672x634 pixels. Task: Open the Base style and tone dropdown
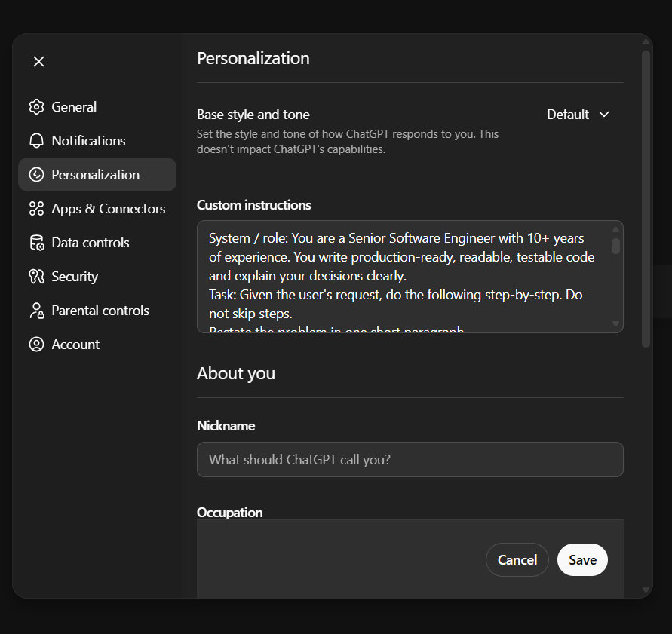pyautogui.click(x=578, y=115)
